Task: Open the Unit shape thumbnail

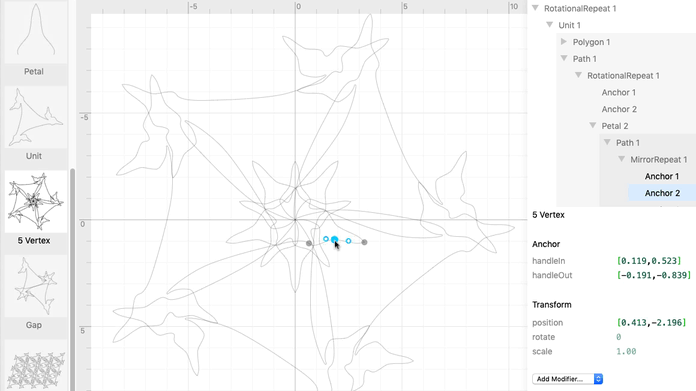Action: (36, 117)
